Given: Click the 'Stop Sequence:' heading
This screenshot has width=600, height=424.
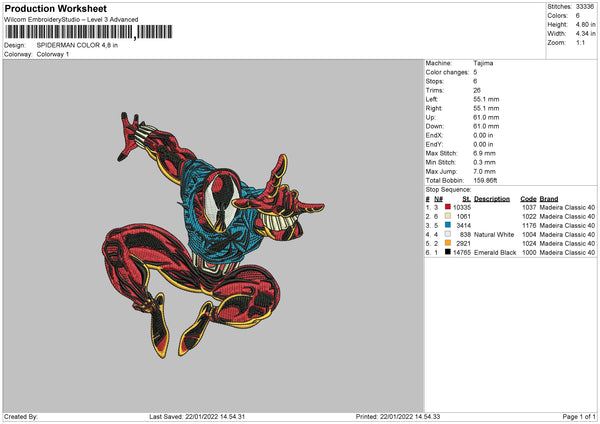Looking at the screenshot, I should pos(448,190).
